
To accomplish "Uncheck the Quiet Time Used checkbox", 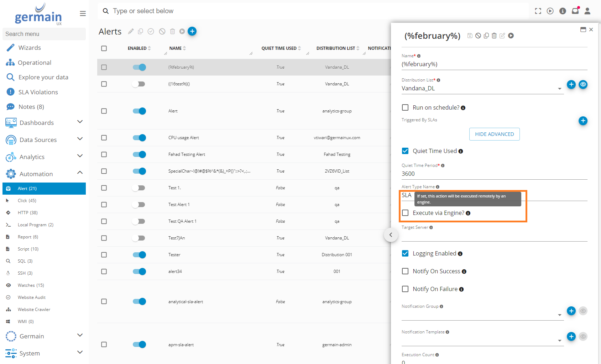I will 405,151.
